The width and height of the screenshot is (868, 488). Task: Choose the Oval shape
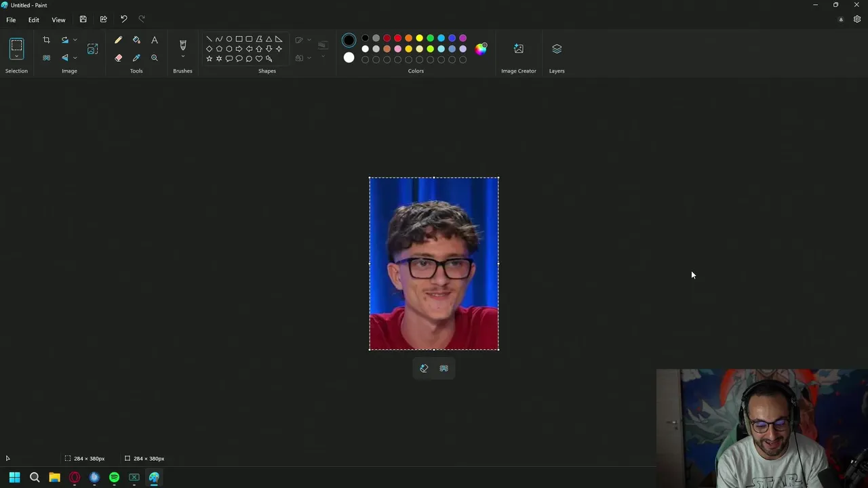coord(229,39)
